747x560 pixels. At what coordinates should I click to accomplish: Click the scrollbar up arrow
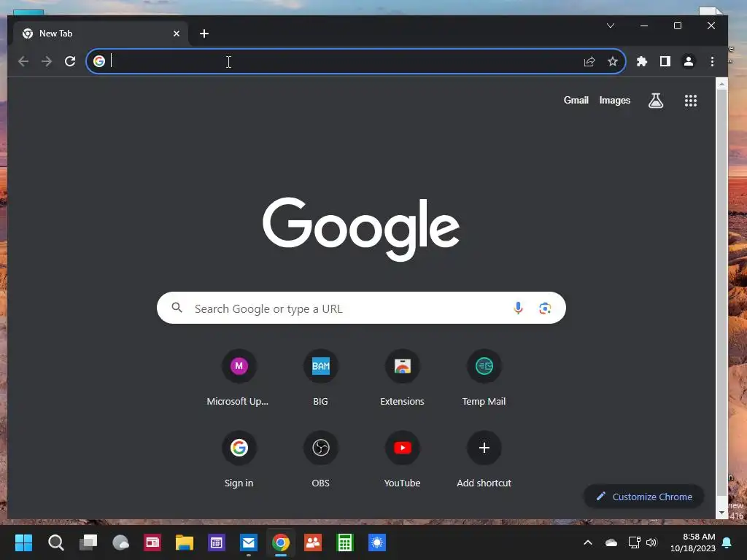(x=721, y=84)
